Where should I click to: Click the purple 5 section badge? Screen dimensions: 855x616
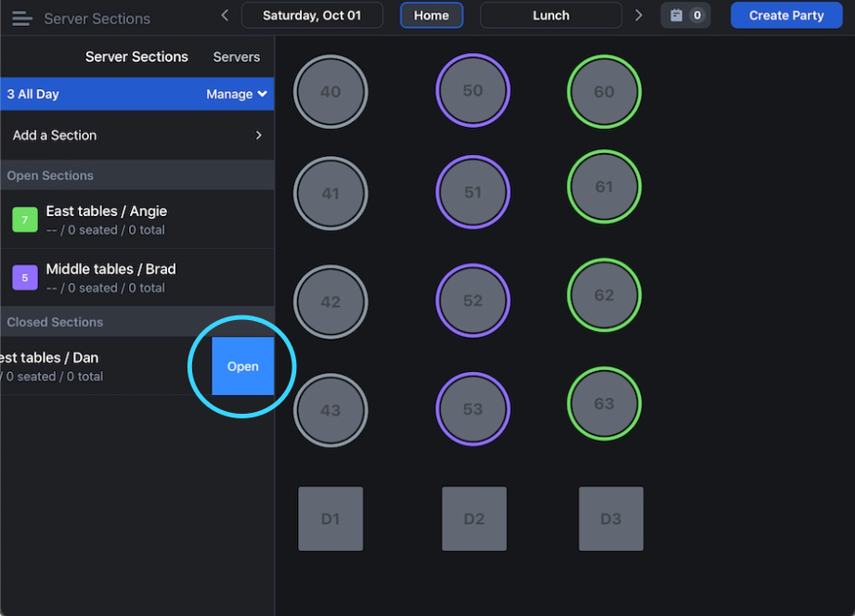click(24, 277)
